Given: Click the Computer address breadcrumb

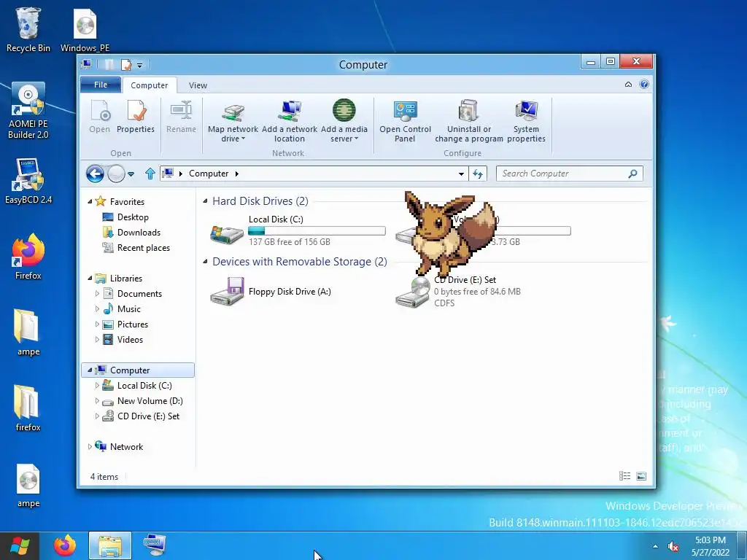Looking at the screenshot, I should coord(209,174).
